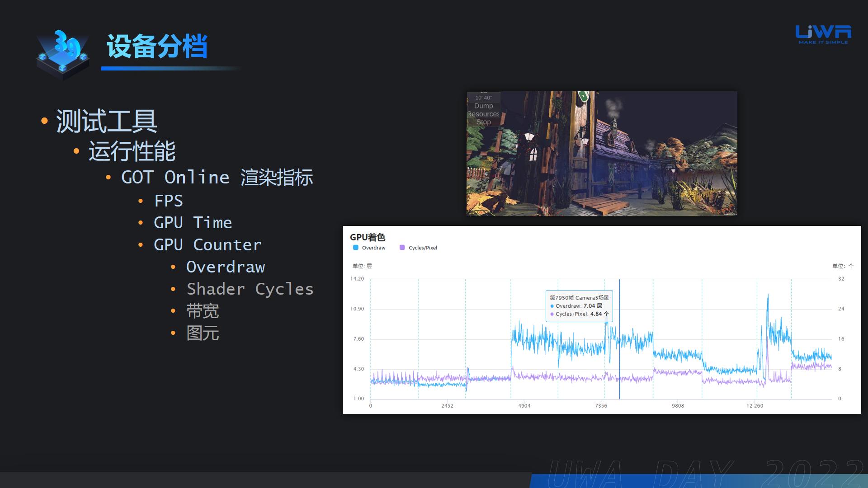Click the UWA logo at top right
This screenshot has height=488, width=868.
(823, 34)
